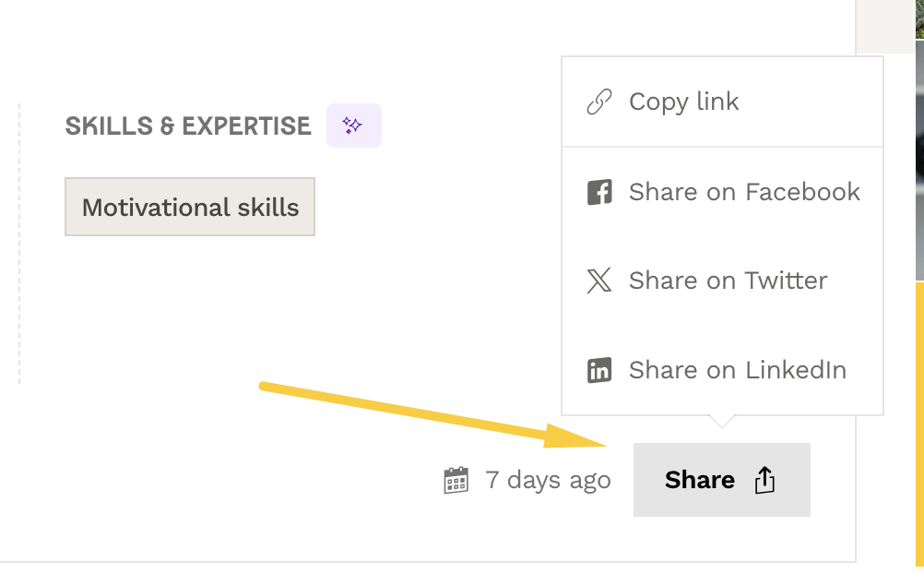Viewport: 924px width, 574px height.
Task: Select the Copy link menu text
Action: pyautogui.click(x=683, y=102)
